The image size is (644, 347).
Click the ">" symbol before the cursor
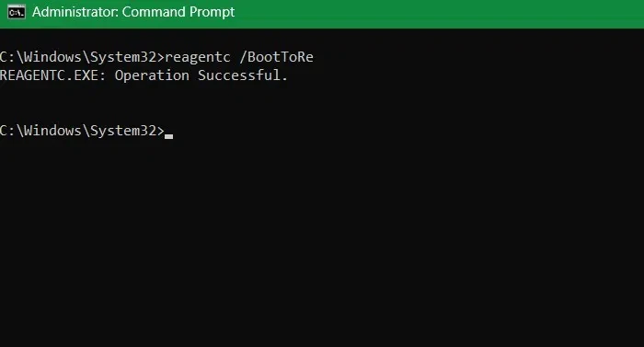[160, 131]
